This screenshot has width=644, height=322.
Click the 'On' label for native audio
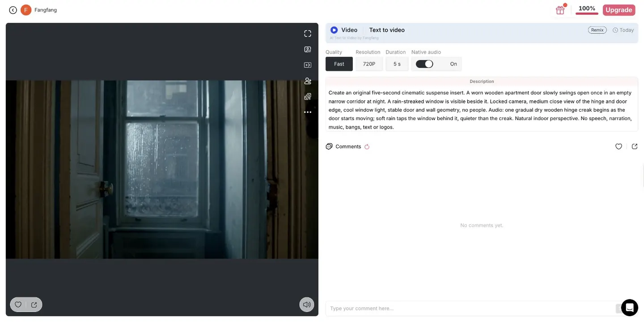(453, 64)
